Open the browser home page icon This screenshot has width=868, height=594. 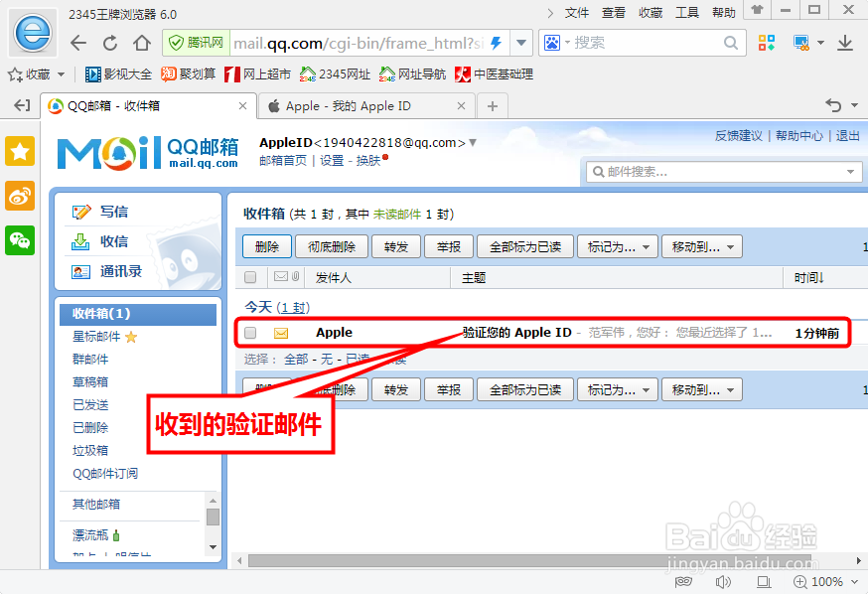(142, 43)
